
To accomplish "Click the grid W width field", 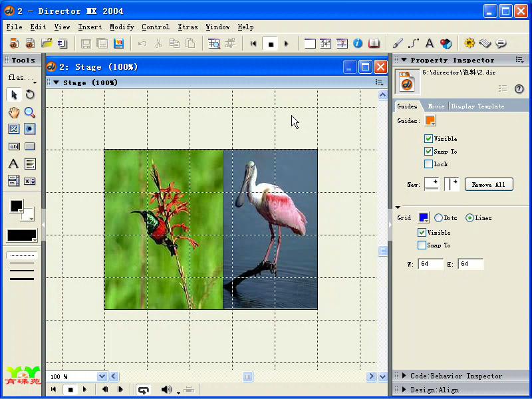I will [430, 264].
